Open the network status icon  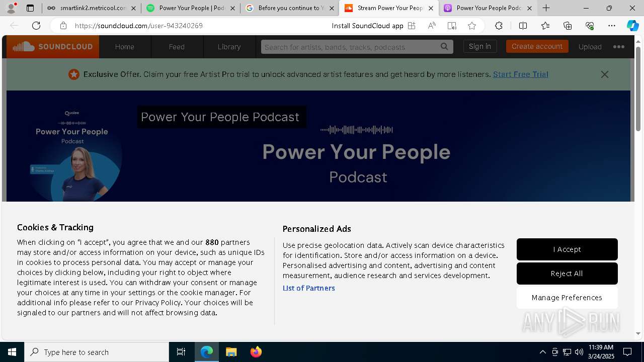(x=567, y=352)
